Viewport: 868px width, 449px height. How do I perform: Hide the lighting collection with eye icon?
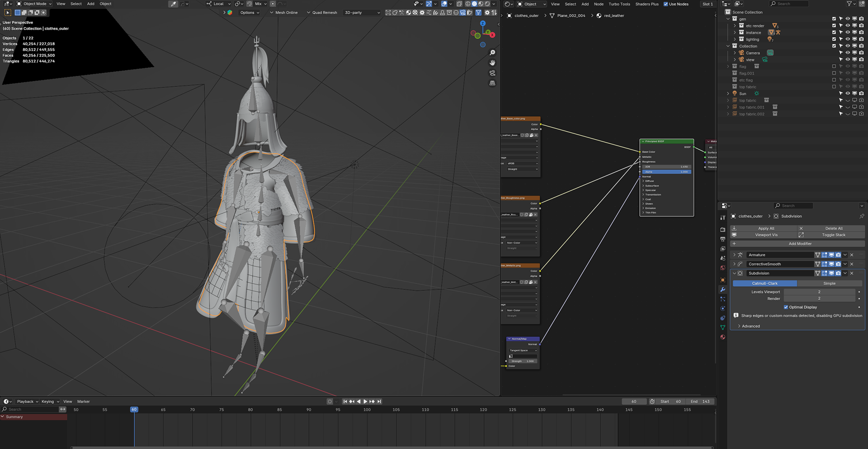[x=848, y=39]
